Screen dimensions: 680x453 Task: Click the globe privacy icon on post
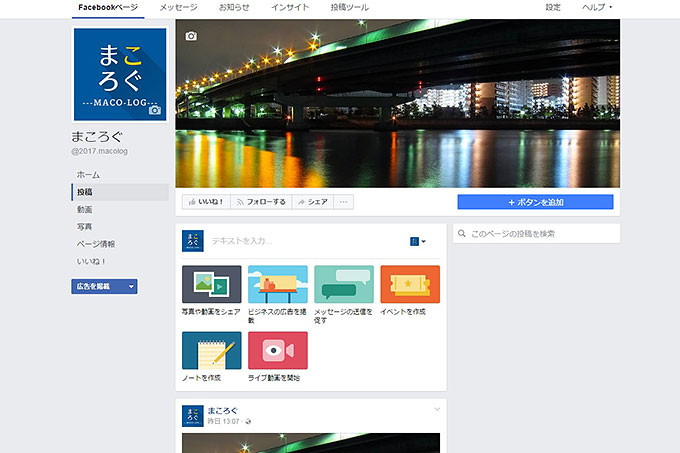coord(248,421)
